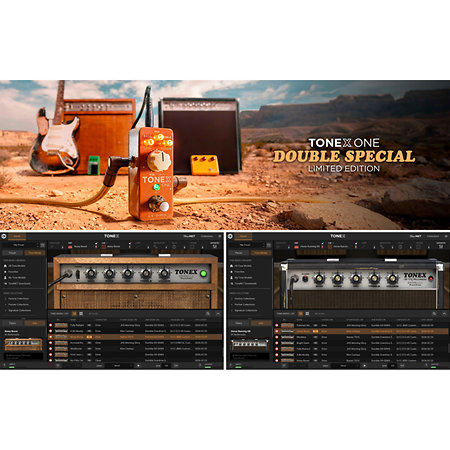Open the hamburger menu in right TONEX window
The image size is (450, 450).
[x=446, y=236]
